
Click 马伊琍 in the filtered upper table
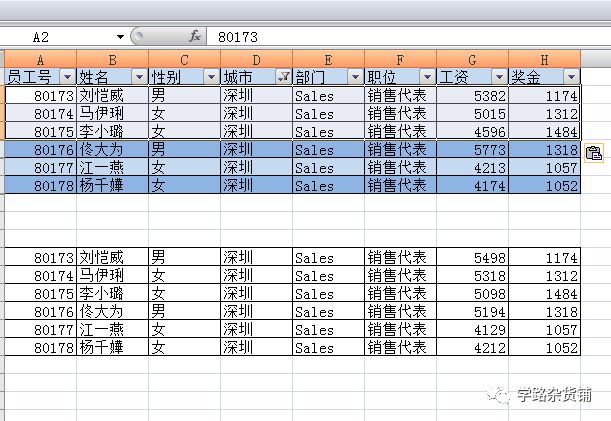[x=101, y=113]
